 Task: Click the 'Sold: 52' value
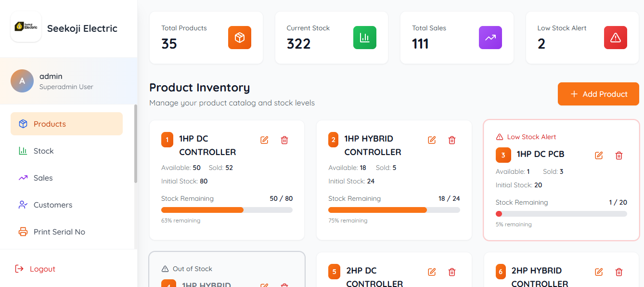220,168
